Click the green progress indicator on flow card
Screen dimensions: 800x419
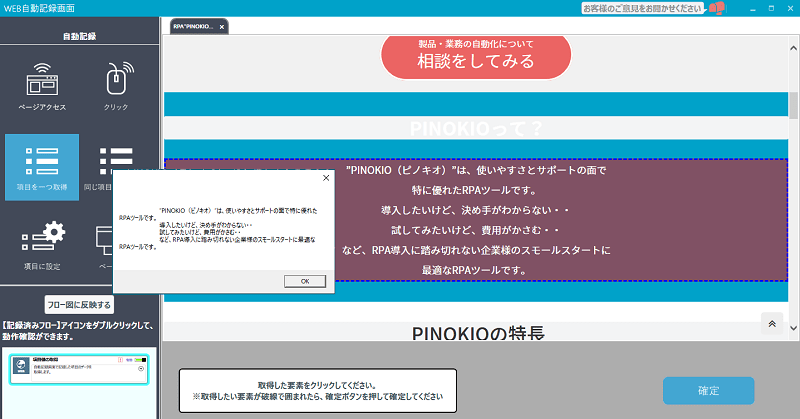click(140, 360)
